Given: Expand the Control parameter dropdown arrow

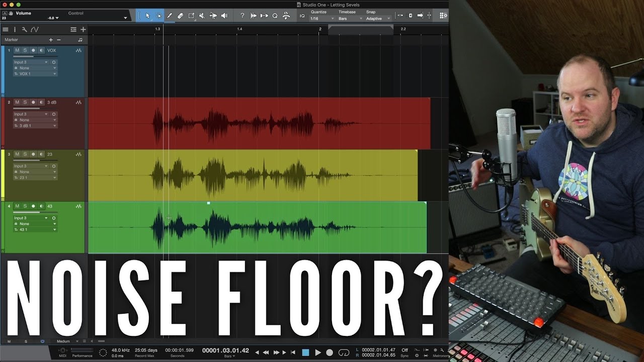Looking at the screenshot, I should tap(125, 18).
